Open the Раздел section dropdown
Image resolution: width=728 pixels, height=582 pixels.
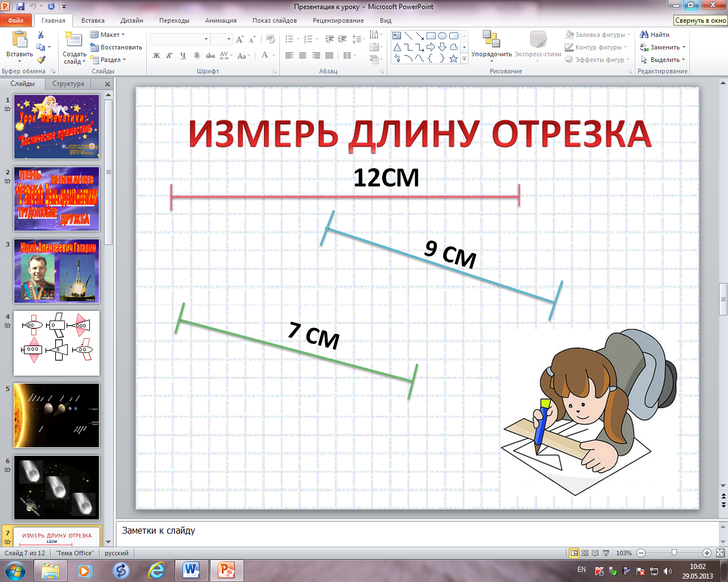(x=108, y=60)
